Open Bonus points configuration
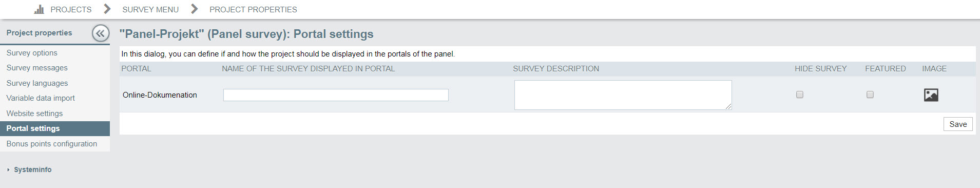980x188 pixels. (x=52, y=144)
